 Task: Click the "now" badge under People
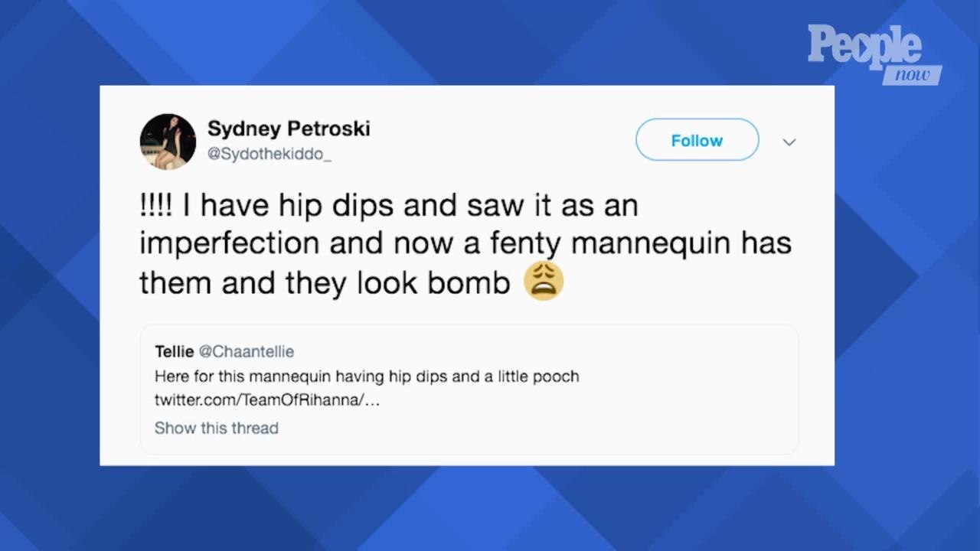[x=912, y=74]
